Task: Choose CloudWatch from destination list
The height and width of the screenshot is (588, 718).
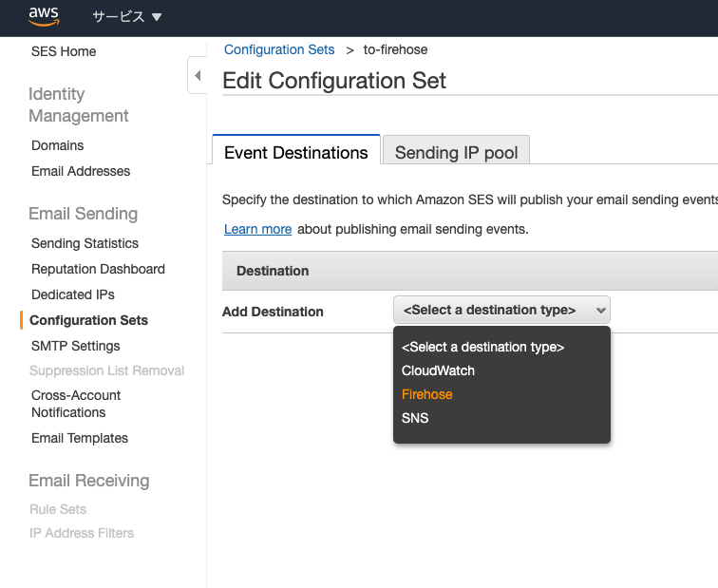Action: point(438,370)
